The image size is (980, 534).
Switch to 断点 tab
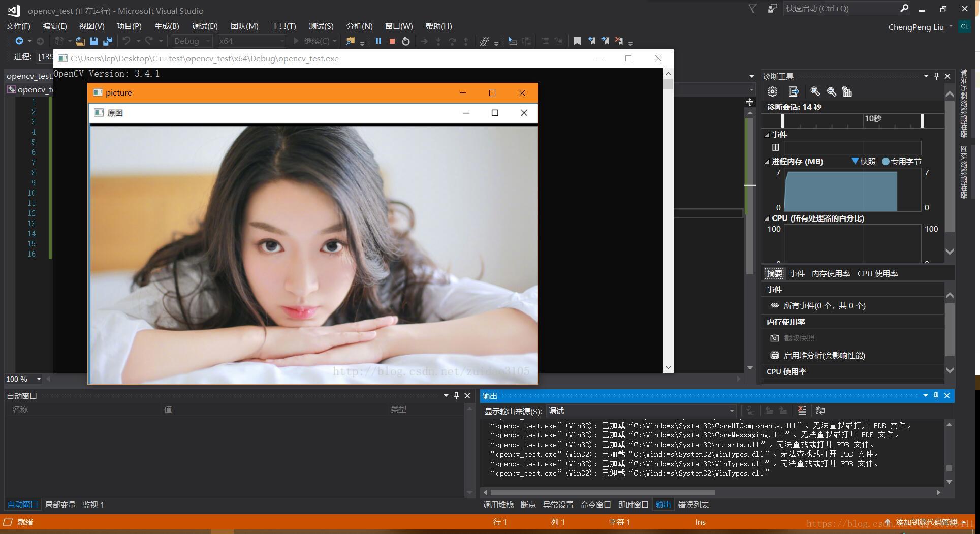click(528, 505)
